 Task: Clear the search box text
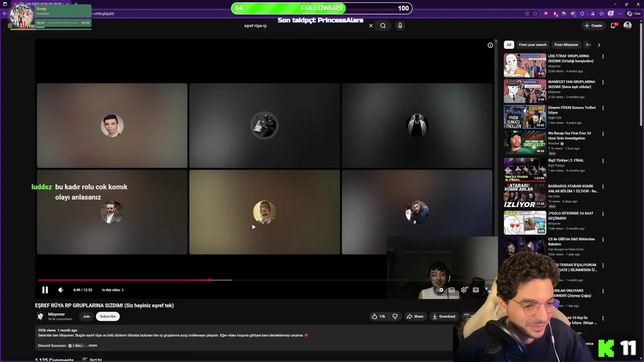coord(371,26)
